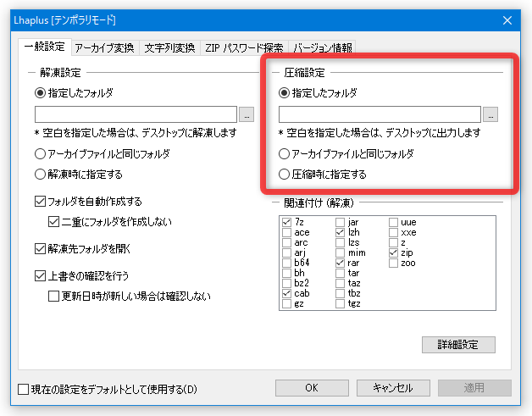Image resolution: width=532 pixels, height=416 pixels.
Task: Check the mim file association
Action: tap(340, 252)
